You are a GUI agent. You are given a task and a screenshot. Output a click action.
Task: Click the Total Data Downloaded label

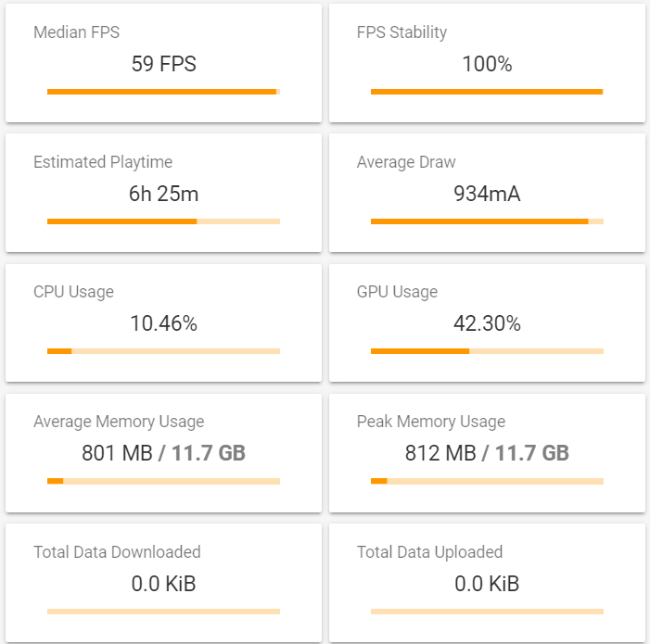click(117, 552)
